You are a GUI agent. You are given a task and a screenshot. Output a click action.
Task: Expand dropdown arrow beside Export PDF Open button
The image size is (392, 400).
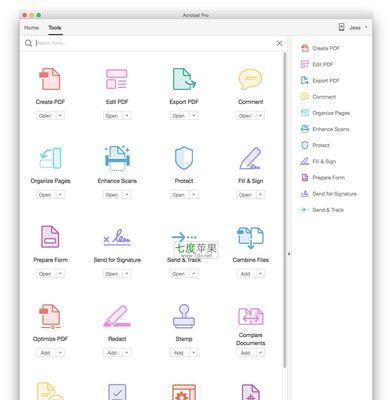tap(194, 116)
